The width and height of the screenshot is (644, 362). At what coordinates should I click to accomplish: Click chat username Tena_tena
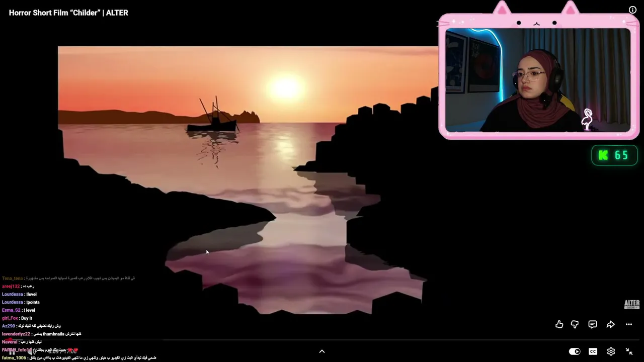[x=13, y=278]
